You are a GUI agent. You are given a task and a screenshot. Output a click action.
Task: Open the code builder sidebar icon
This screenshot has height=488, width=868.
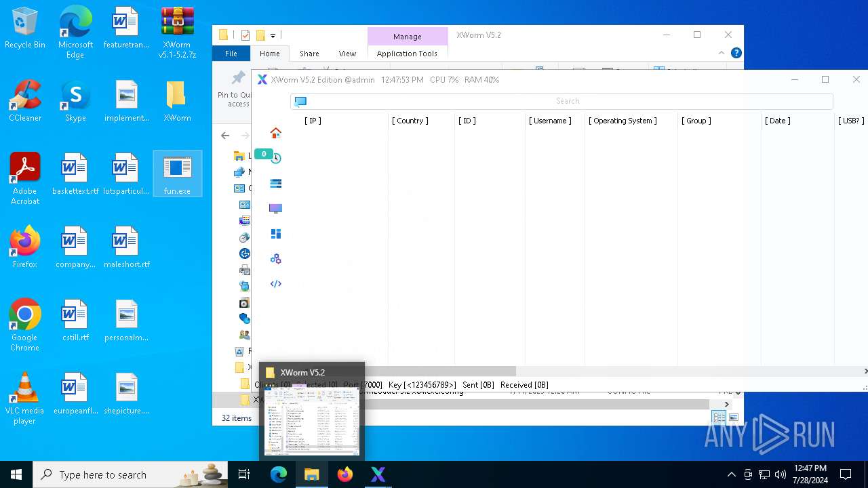(275, 284)
